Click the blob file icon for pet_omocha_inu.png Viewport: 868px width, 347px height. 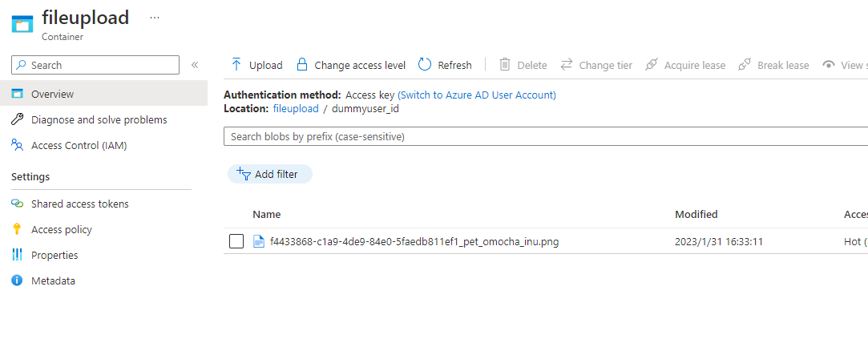pos(259,241)
